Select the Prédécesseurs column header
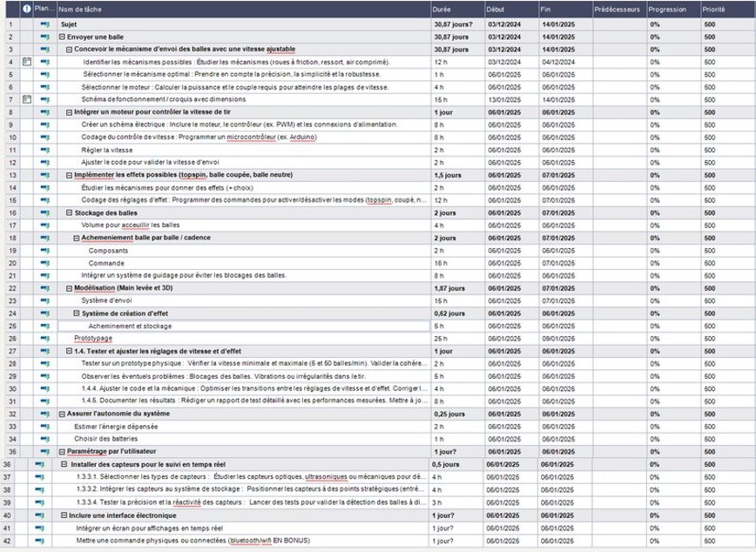 pyautogui.click(x=618, y=10)
